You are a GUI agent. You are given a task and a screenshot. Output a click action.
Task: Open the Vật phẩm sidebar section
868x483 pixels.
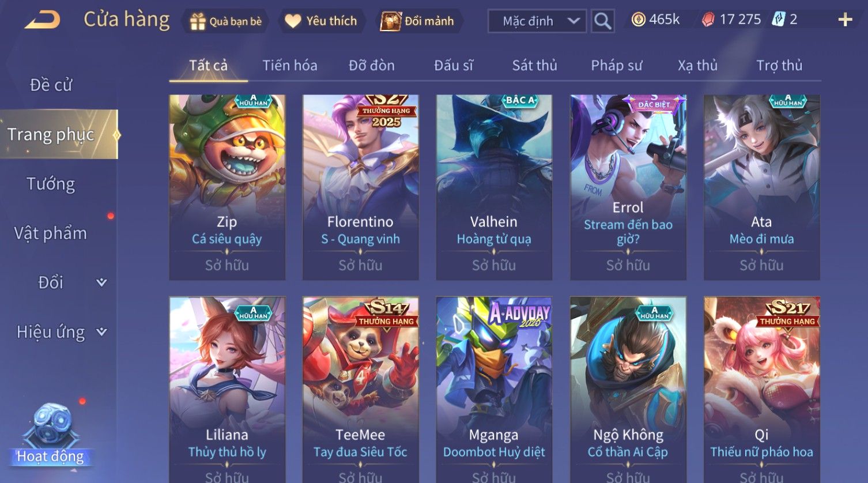(51, 233)
